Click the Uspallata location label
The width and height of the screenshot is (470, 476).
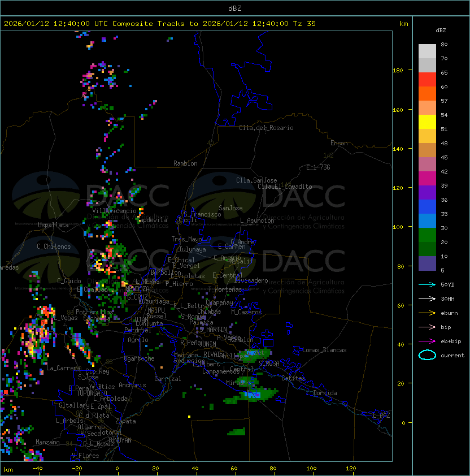click(x=53, y=225)
